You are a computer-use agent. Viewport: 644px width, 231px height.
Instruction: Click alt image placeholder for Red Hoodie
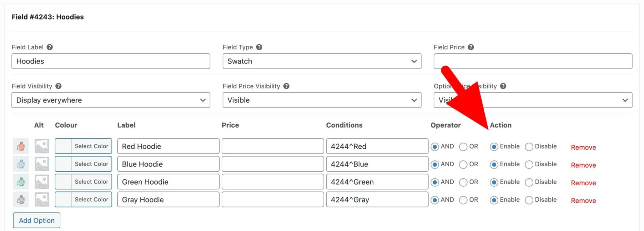point(42,146)
